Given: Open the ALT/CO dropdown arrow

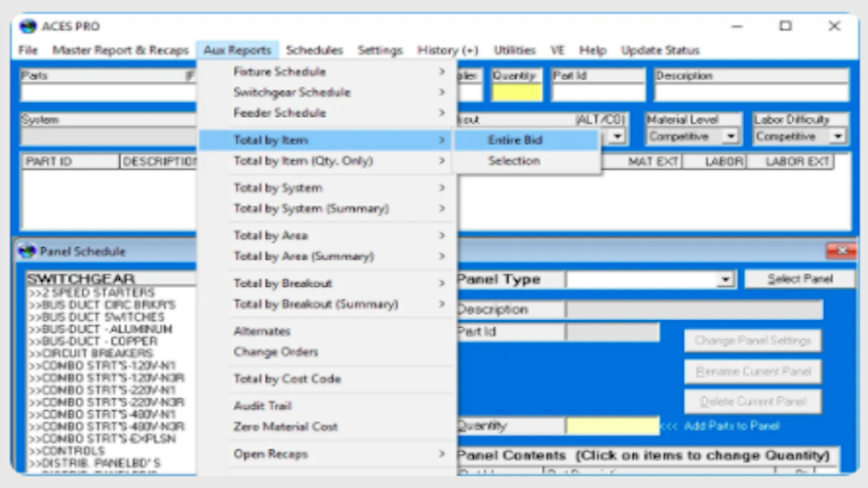Looking at the screenshot, I should click(x=617, y=137).
